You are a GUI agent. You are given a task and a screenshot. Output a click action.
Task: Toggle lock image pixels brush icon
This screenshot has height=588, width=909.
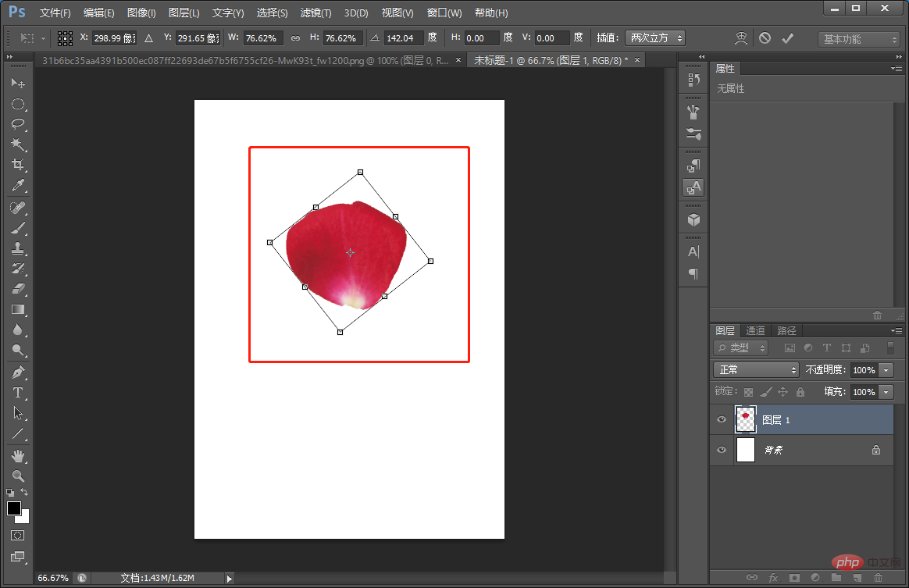click(766, 392)
